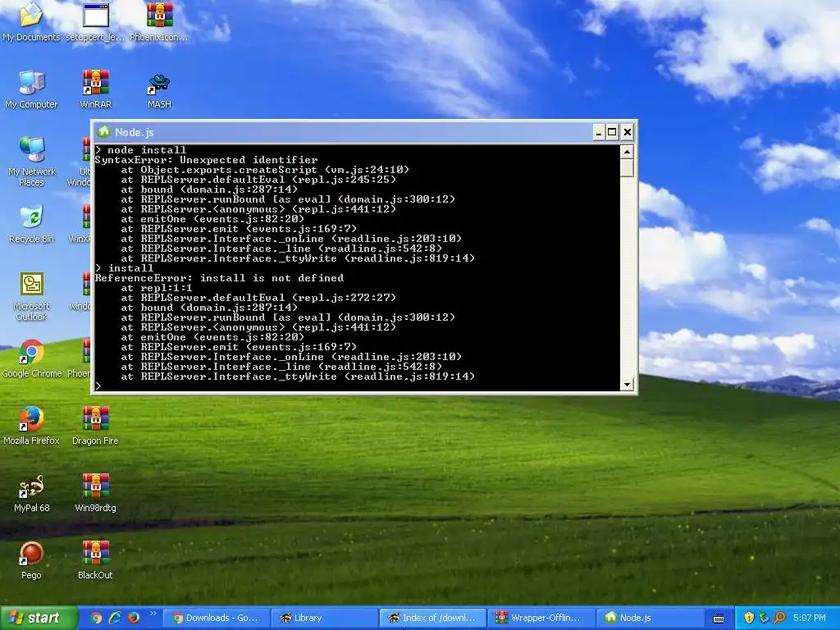Click the Node.js icon in the title bar
The height and width of the screenshot is (630, 840).
104,132
